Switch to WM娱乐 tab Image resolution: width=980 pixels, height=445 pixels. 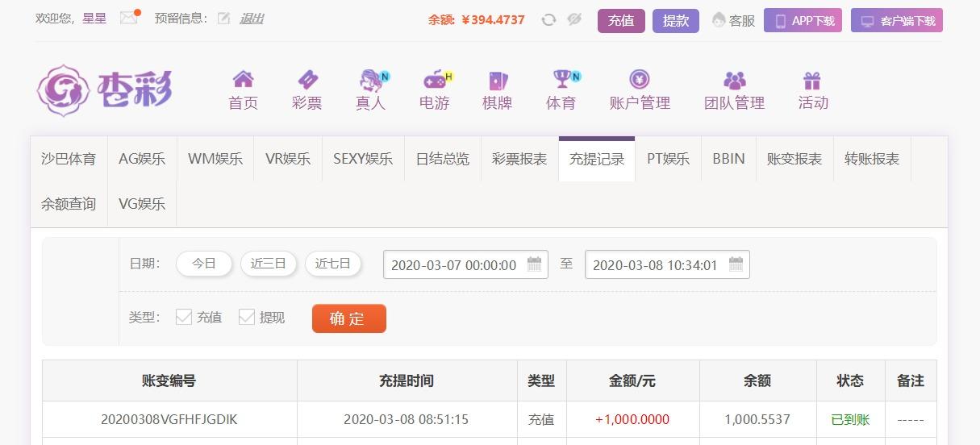[215, 159]
